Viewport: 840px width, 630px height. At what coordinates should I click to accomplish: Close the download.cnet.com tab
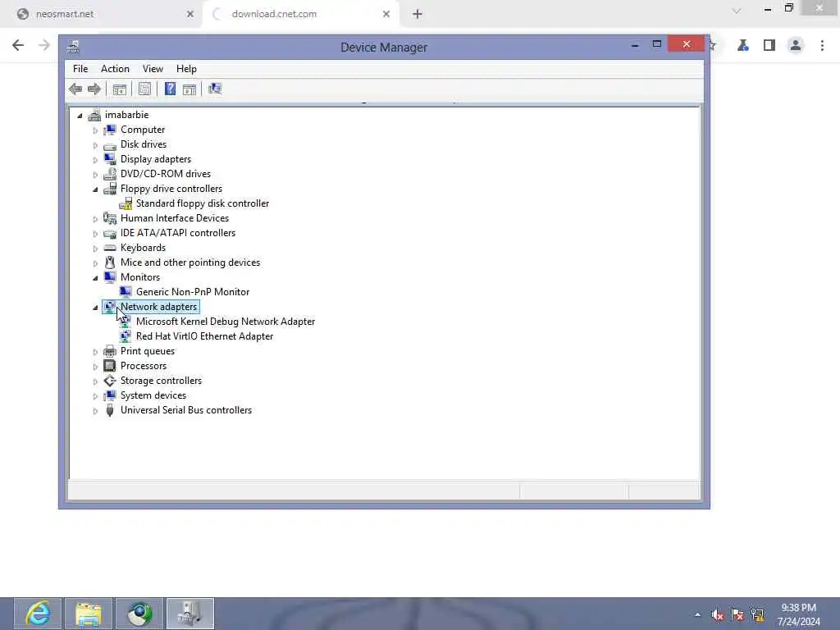coord(386,14)
